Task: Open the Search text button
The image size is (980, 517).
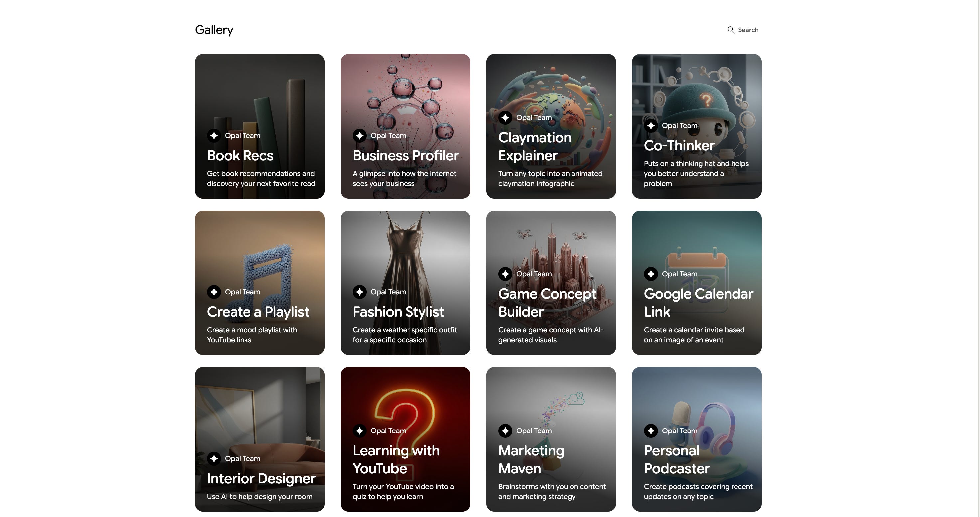Action: [x=748, y=30]
